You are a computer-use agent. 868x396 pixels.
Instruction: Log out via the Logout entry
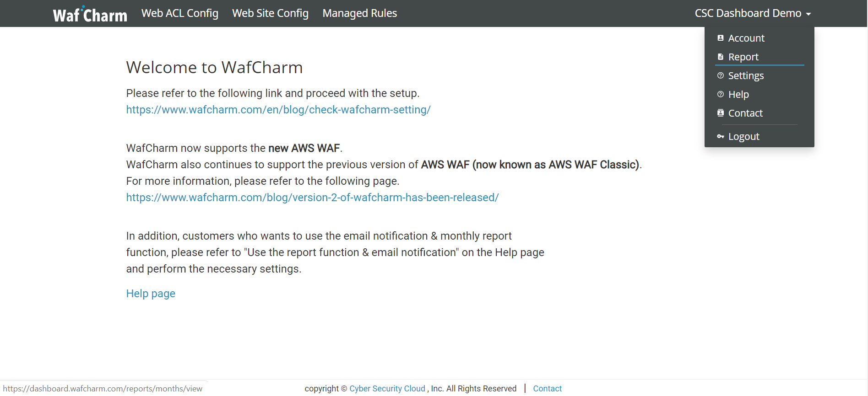(x=743, y=136)
